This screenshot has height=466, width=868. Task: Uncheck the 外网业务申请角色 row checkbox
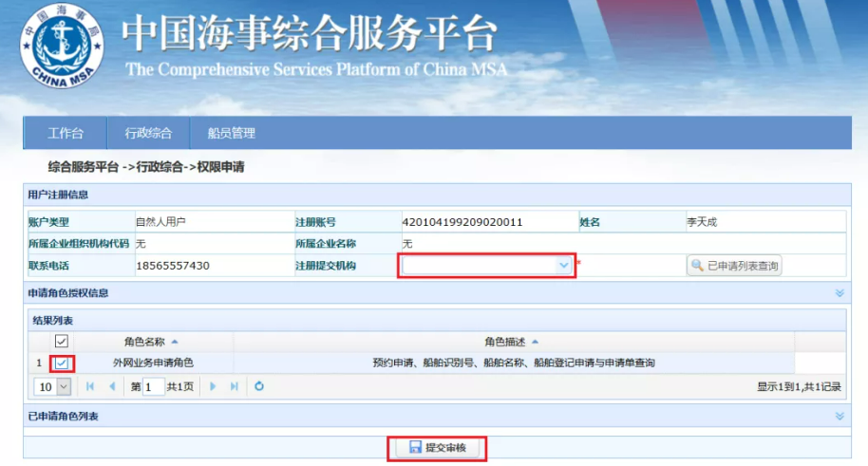point(62,363)
